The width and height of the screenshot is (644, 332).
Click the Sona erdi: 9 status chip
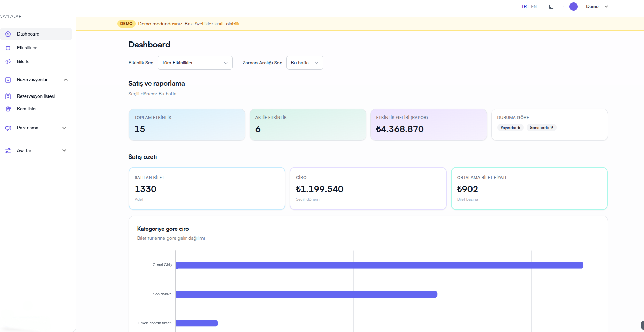[541, 128]
